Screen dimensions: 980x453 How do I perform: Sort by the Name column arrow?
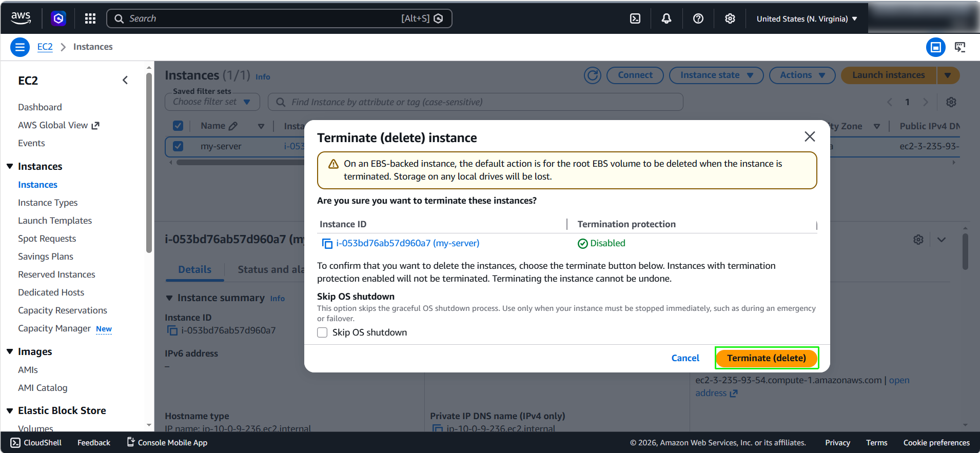261,126
